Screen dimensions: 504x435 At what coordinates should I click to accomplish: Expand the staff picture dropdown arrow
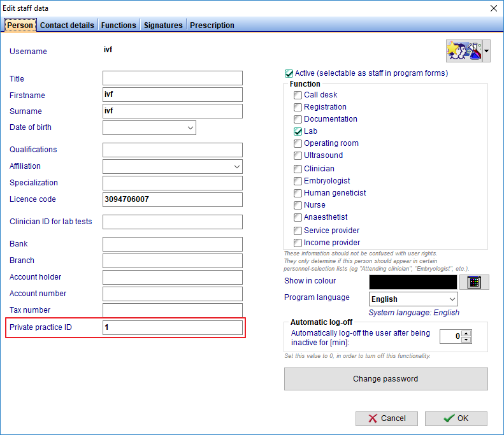pyautogui.click(x=486, y=51)
